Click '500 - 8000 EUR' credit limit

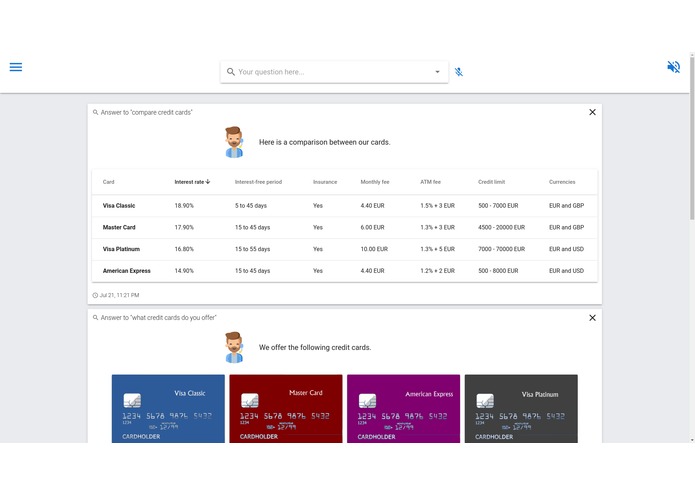tap(498, 271)
